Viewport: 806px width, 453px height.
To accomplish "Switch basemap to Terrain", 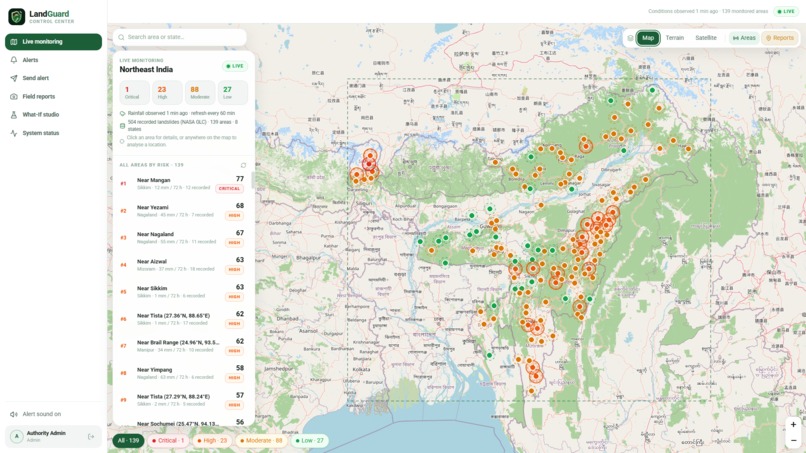I will coord(674,38).
